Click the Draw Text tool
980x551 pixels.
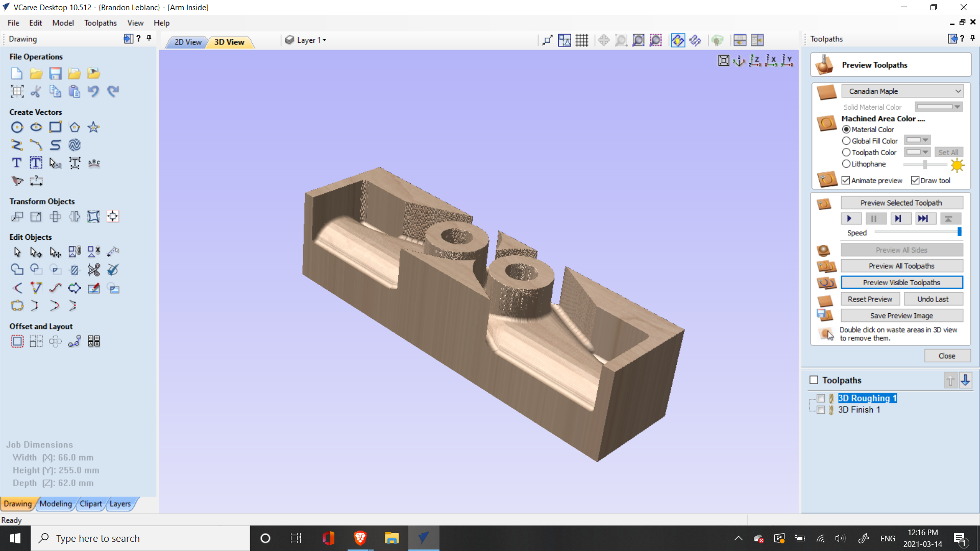coord(17,163)
